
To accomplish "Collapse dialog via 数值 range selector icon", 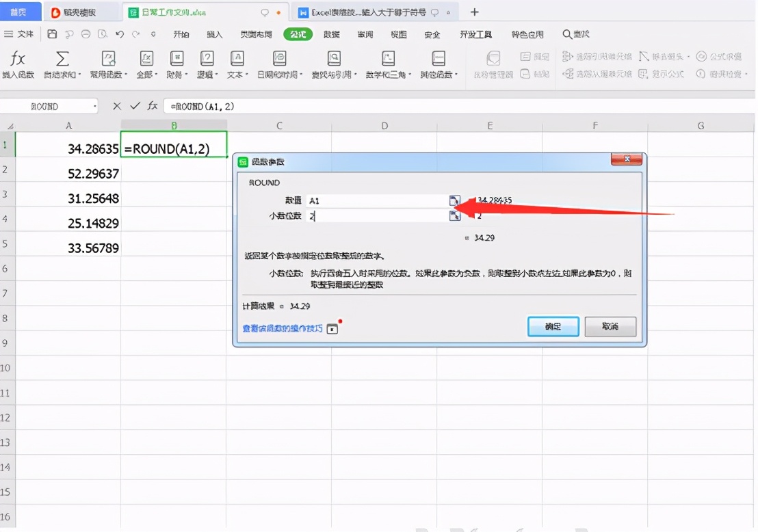I will (x=455, y=200).
